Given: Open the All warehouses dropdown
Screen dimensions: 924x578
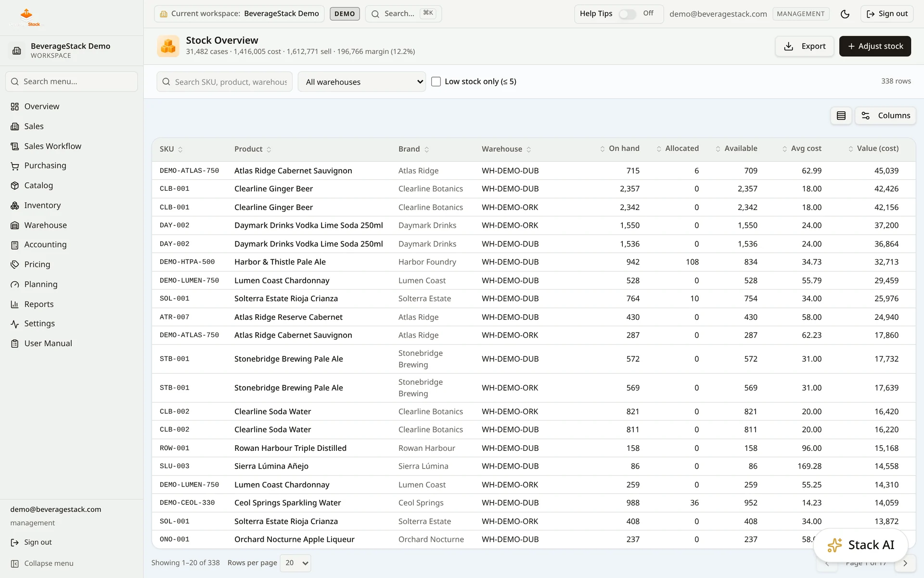Looking at the screenshot, I should pyautogui.click(x=362, y=82).
